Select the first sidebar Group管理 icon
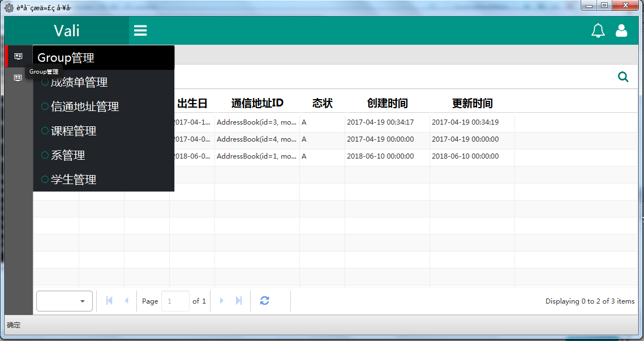This screenshot has height=341, width=644. pos(19,56)
